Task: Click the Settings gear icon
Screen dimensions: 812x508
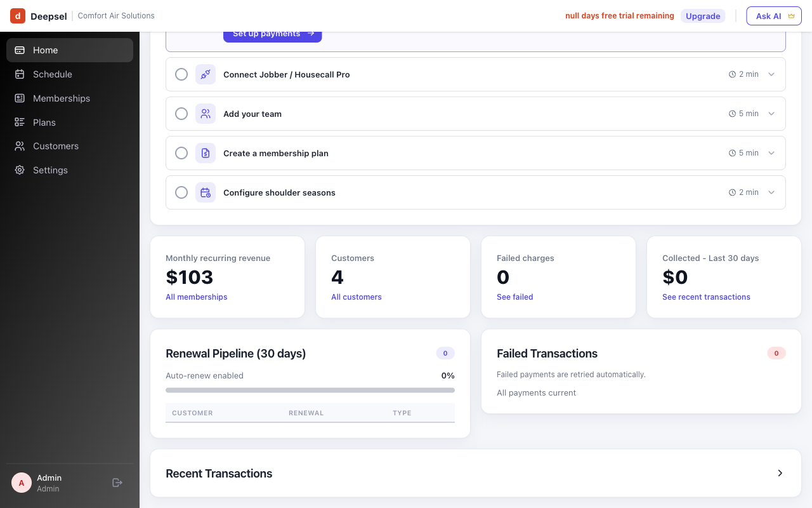Action: (20, 170)
